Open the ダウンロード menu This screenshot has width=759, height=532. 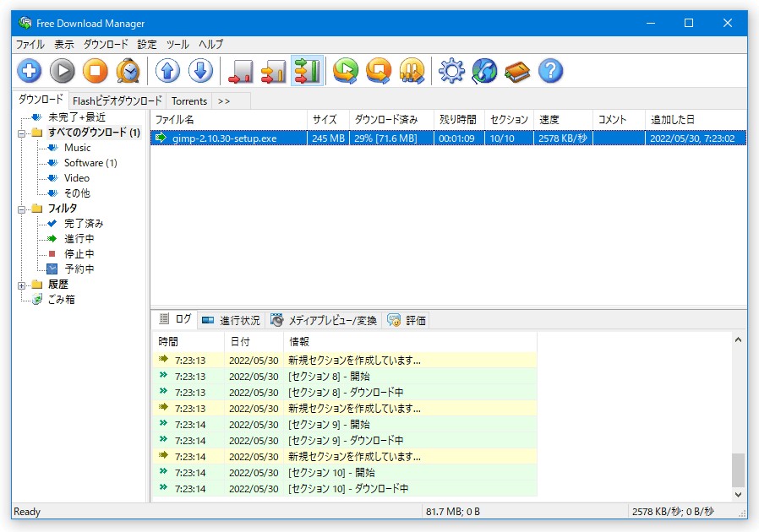tap(106, 45)
